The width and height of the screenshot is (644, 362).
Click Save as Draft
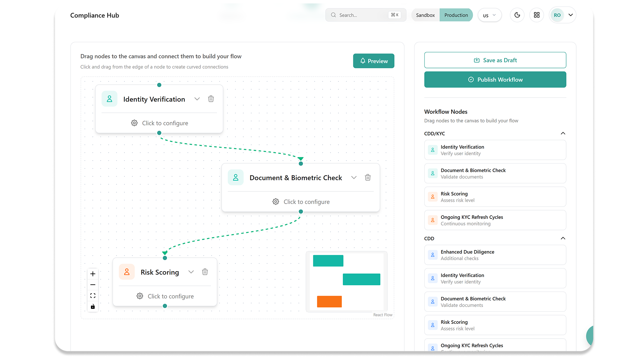click(495, 60)
